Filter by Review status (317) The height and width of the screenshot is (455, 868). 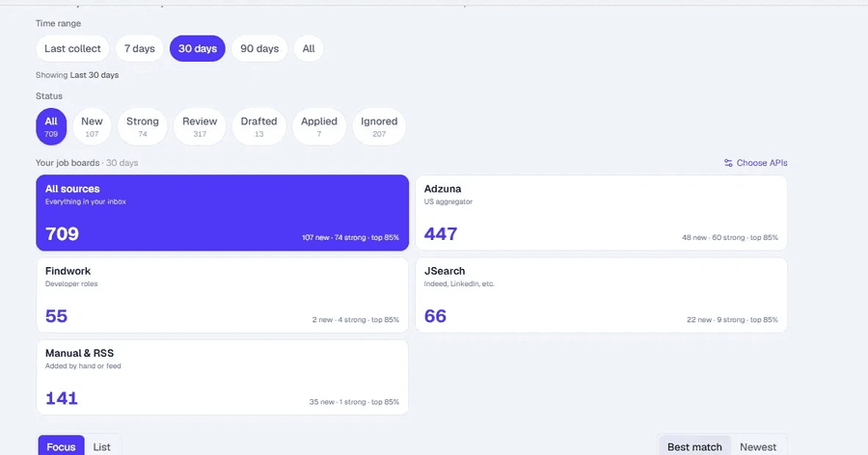click(x=200, y=126)
